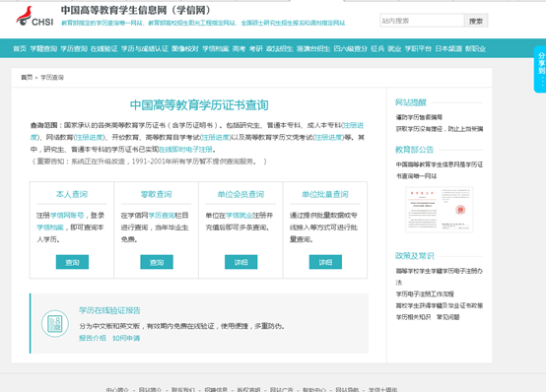Click the 学历在线验证报告 round report icon
Image resolution: width=546 pixels, height=392 pixels.
pos(55,323)
